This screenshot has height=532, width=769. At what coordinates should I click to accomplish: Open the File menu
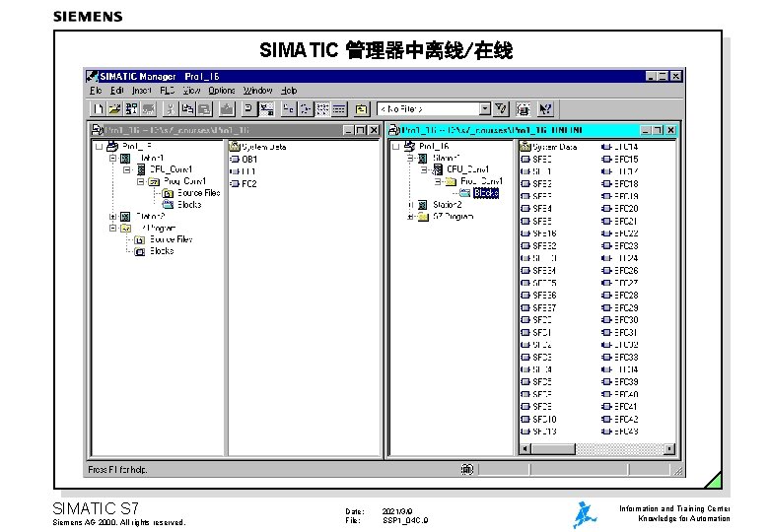click(96, 91)
